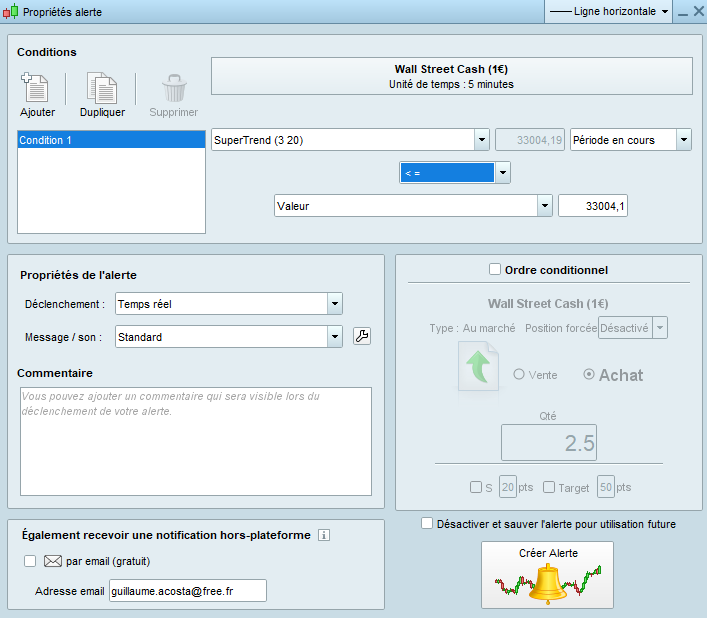Click the Commentaire text area
The height and width of the screenshot is (618, 707).
196,441
